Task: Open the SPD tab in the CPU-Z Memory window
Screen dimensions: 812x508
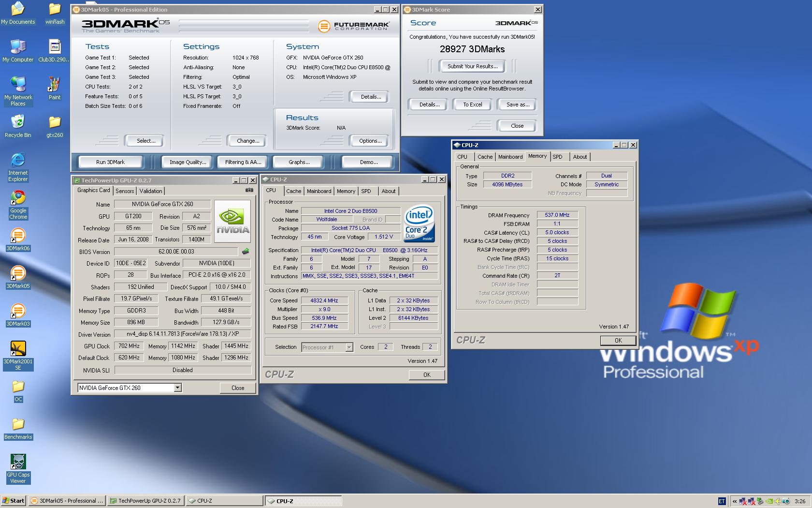Action: pos(557,157)
